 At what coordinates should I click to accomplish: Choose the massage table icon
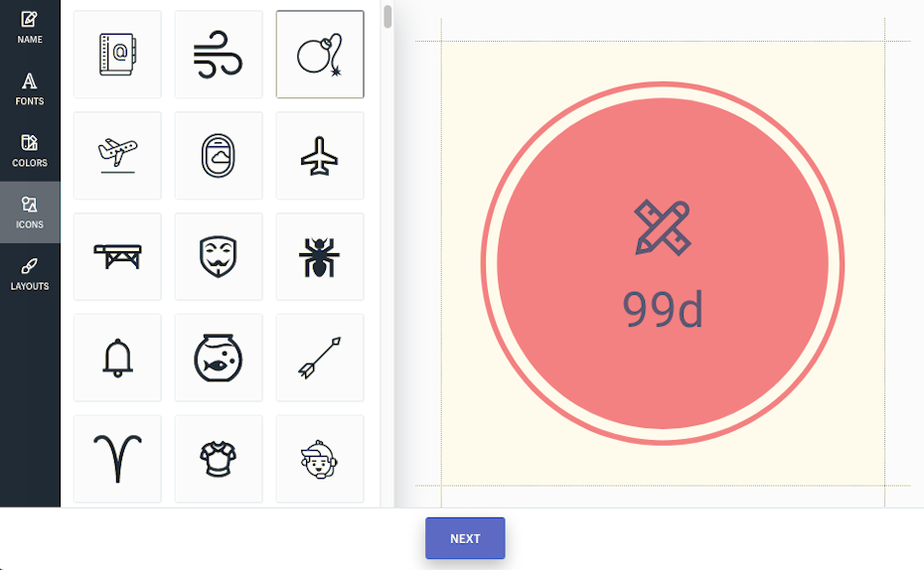click(x=117, y=257)
